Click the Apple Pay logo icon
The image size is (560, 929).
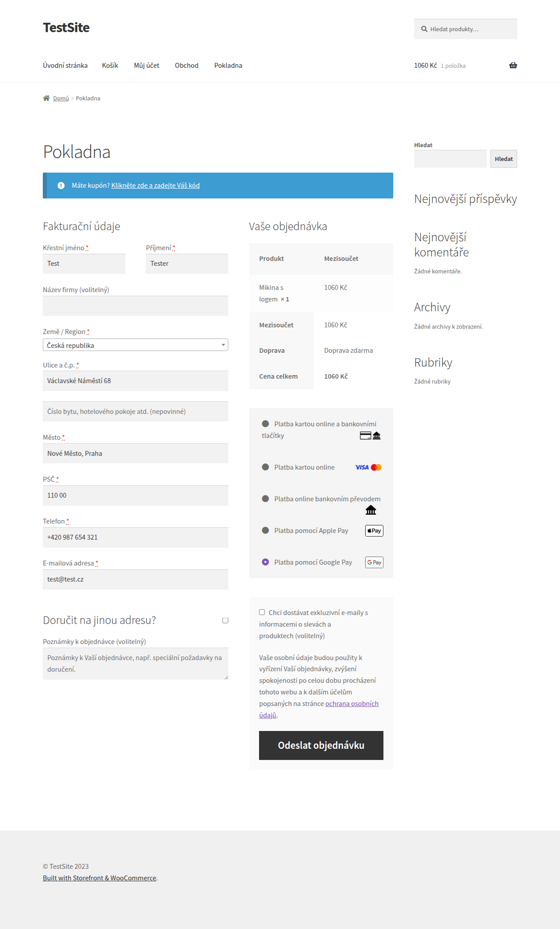coord(374,531)
